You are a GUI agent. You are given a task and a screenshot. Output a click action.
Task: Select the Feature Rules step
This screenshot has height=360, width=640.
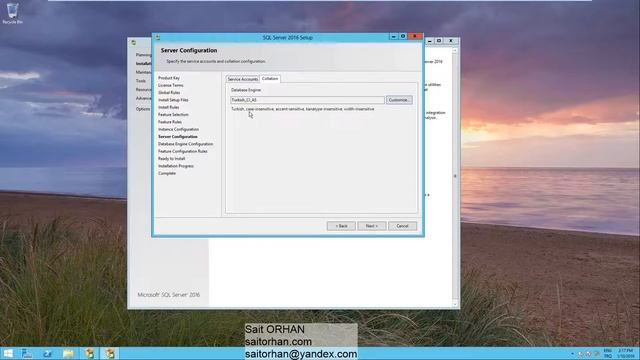tap(170, 122)
